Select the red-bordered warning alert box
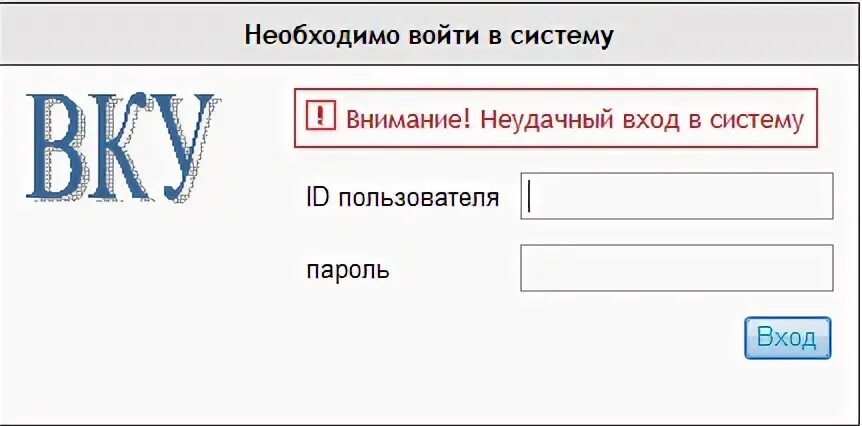 (556, 119)
